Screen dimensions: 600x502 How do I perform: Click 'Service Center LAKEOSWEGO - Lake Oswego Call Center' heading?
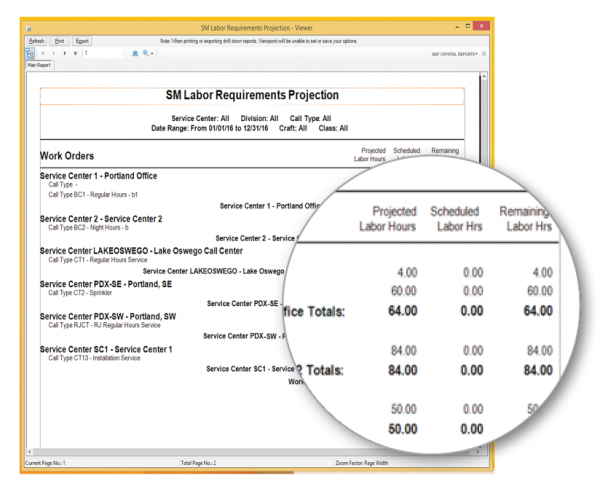(141, 251)
